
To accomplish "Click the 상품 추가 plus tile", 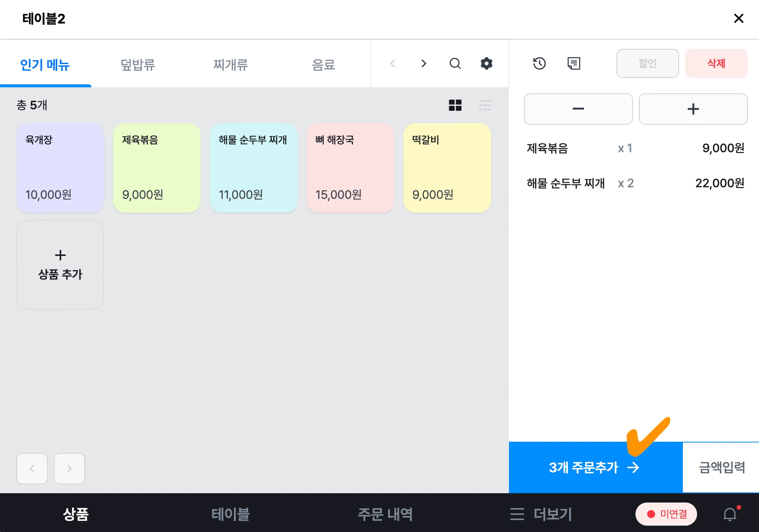I will coord(60,265).
